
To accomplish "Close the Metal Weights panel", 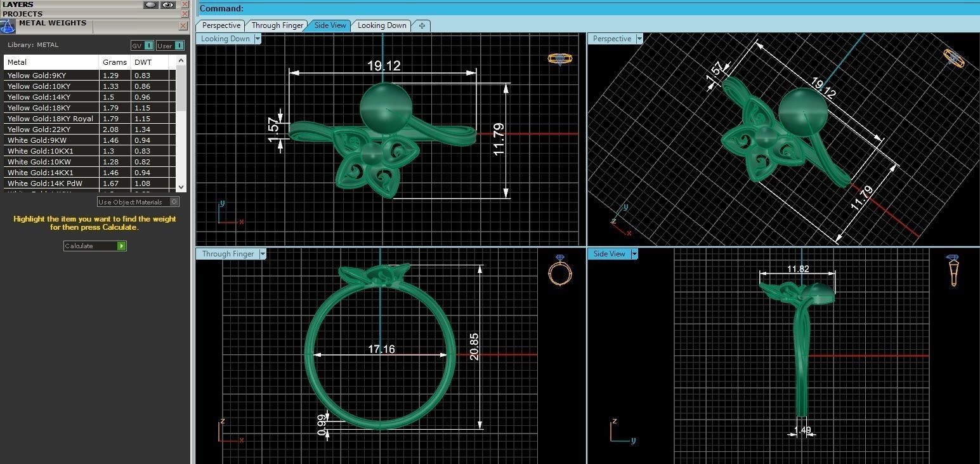I will pos(183,26).
